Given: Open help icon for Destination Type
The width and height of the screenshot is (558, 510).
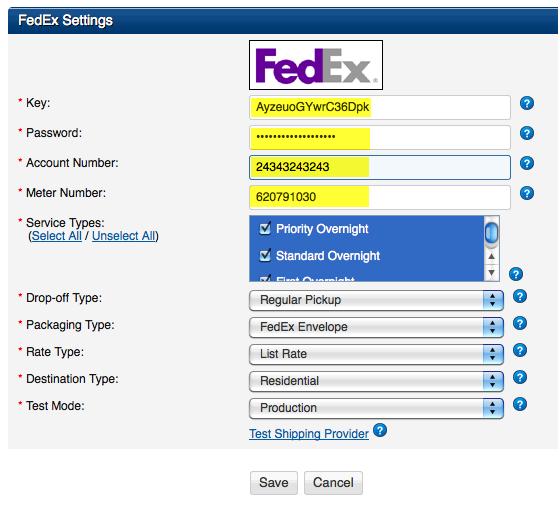Looking at the screenshot, I should [x=520, y=377].
